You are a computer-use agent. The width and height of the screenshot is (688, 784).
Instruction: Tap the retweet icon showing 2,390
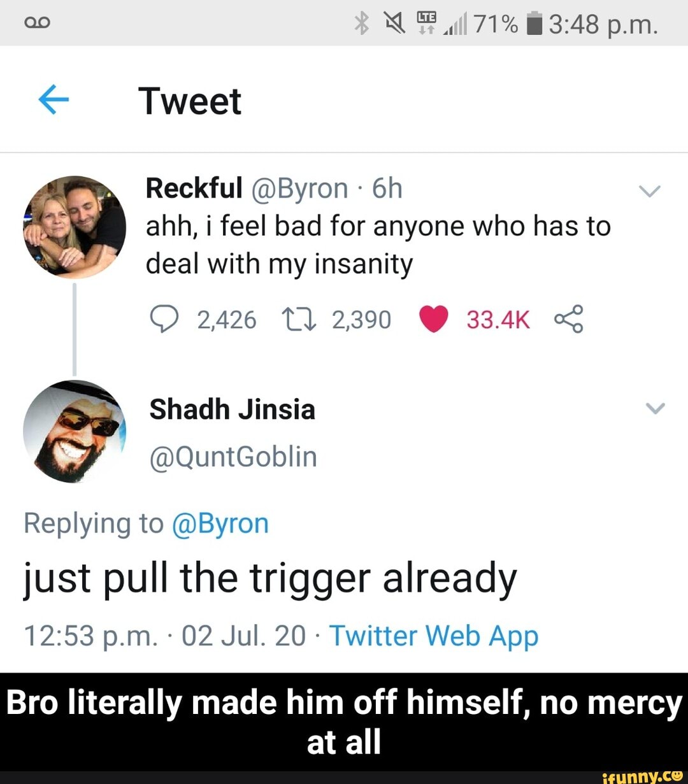tap(299, 320)
